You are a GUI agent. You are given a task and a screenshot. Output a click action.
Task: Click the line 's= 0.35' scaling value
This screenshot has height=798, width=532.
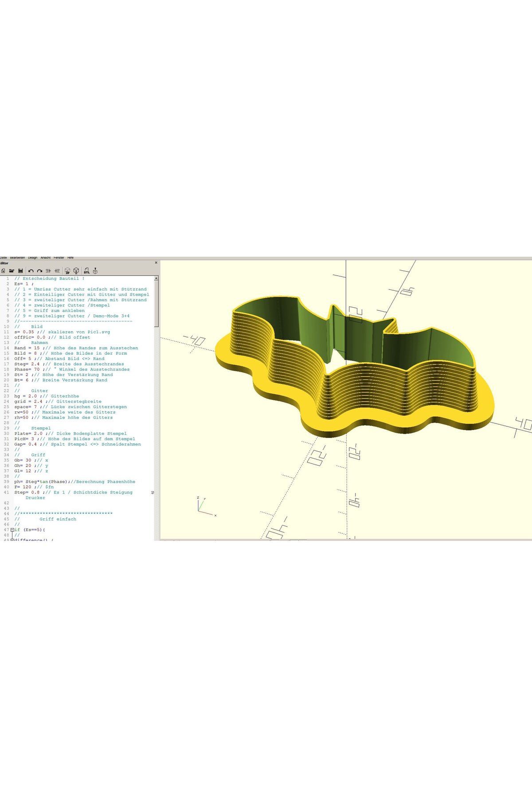tap(62, 332)
